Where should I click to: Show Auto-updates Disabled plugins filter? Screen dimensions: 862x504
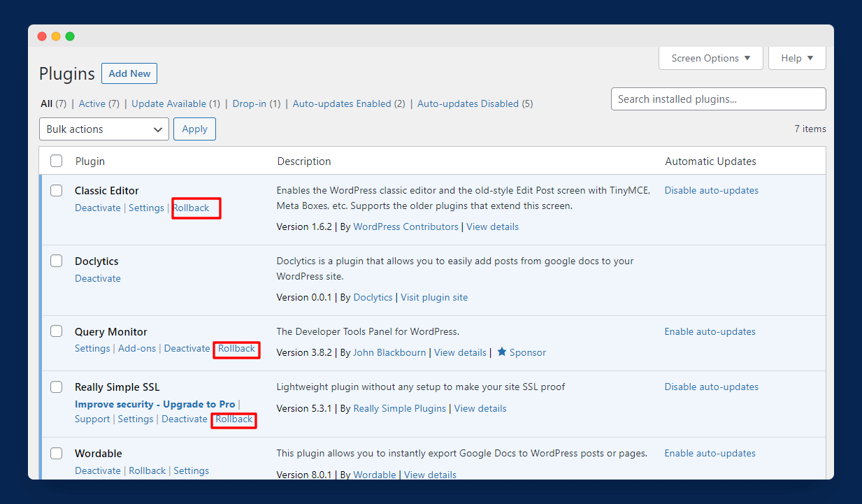point(468,104)
